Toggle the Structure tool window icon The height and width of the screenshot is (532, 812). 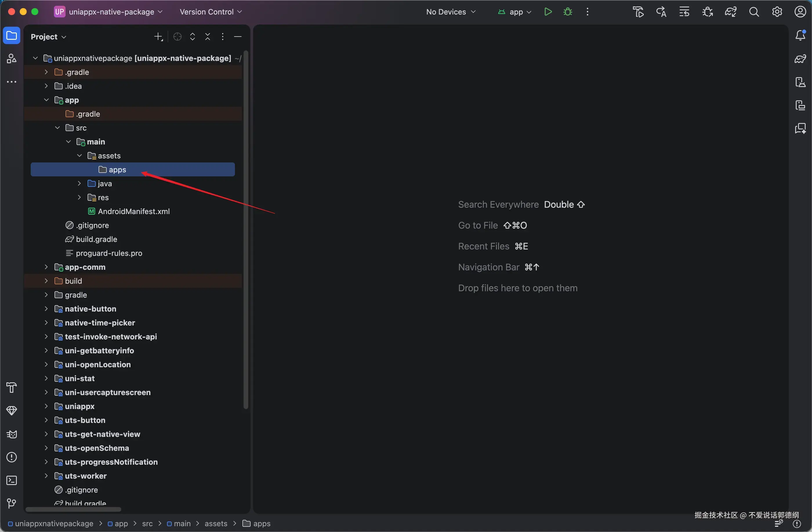pos(12,59)
